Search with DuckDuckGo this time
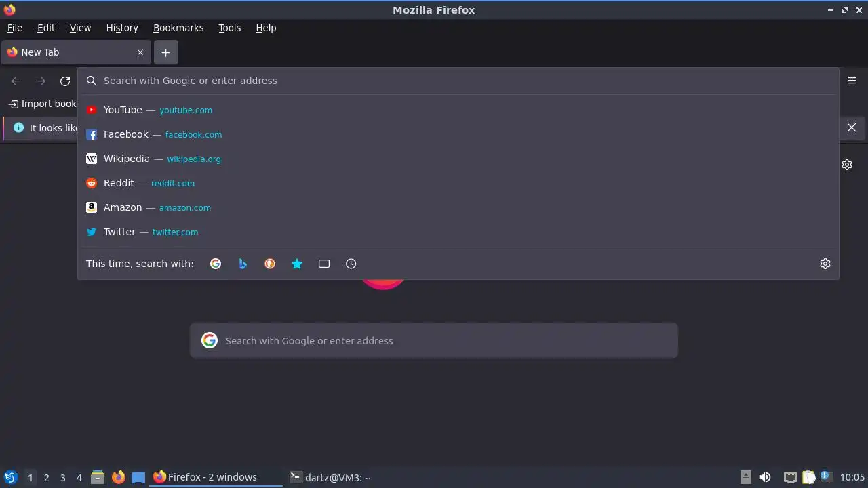 click(x=270, y=264)
